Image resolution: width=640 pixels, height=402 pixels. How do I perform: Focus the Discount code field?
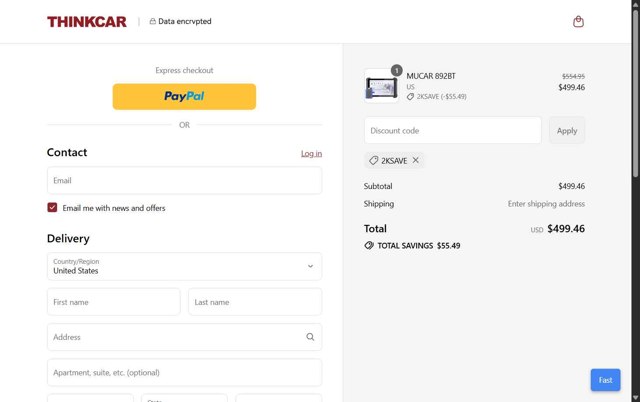[x=453, y=131]
